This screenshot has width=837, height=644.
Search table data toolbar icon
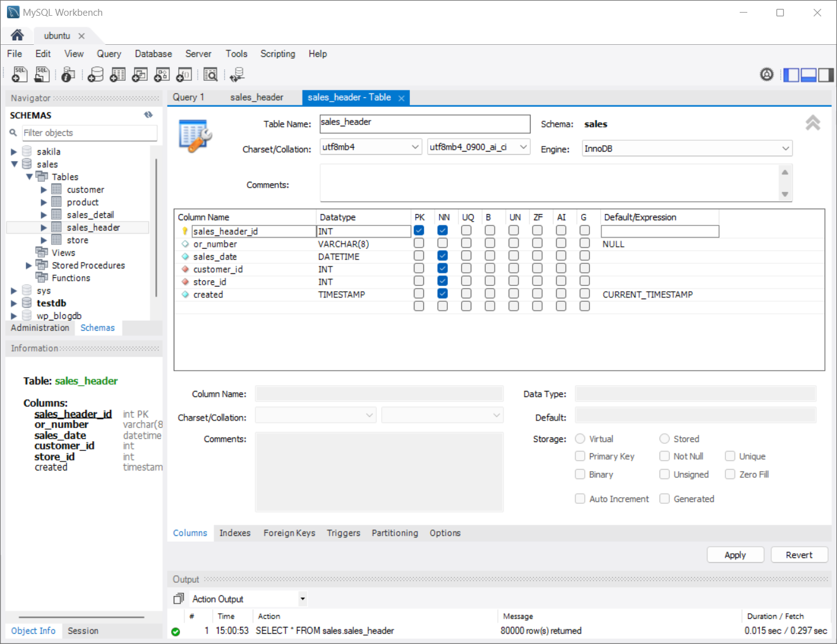click(210, 75)
